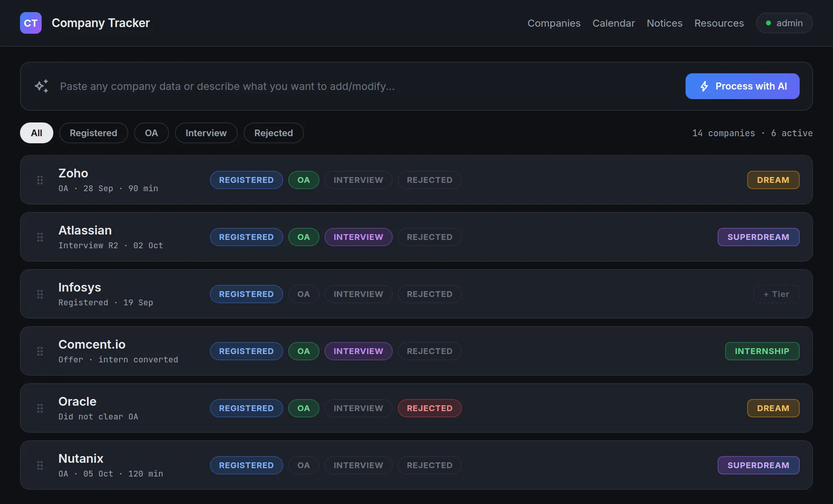The image size is (833, 504).
Task: Enable the INTERVIEW stage for Infosys
Action: [x=358, y=294]
